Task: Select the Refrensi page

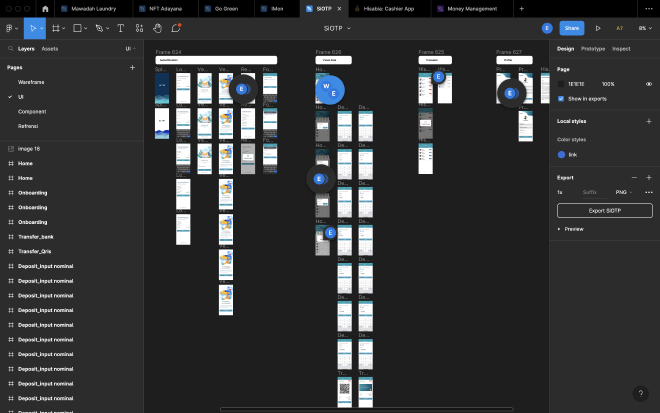Action: (x=28, y=126)
